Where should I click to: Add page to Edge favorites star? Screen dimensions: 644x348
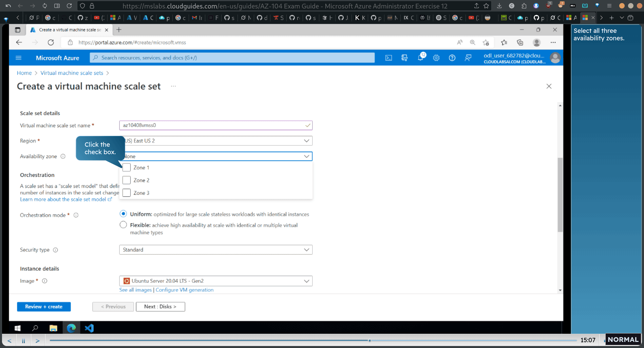pos(486,42)
